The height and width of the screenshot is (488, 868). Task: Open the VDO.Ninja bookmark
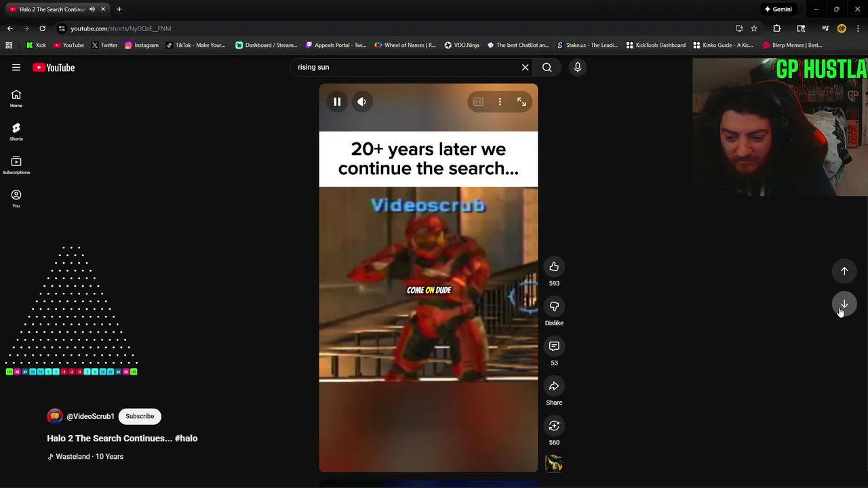[x=462, y=45]
